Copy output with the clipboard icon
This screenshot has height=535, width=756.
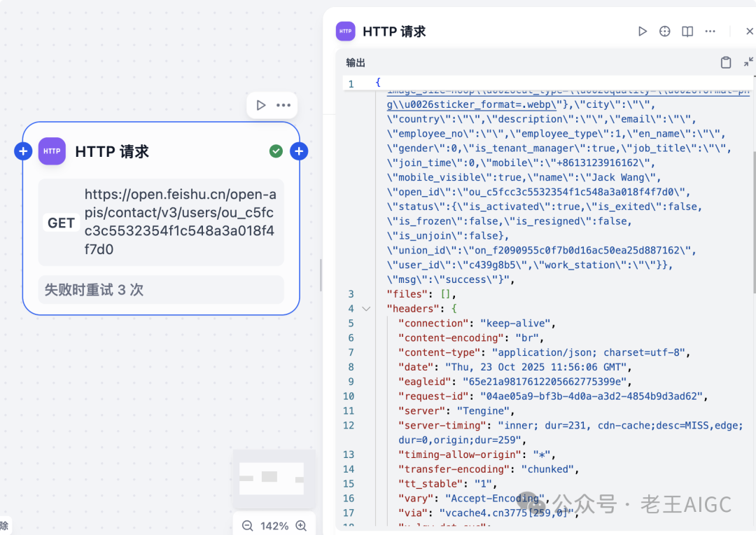726,62
